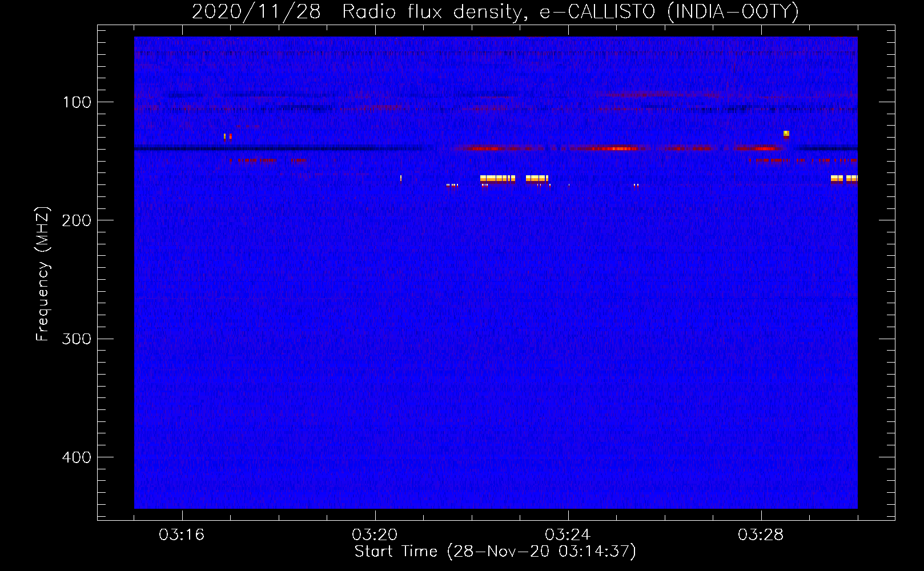
Task: Click the 400 frequency tick label
Action: click(x=77, y=457)
